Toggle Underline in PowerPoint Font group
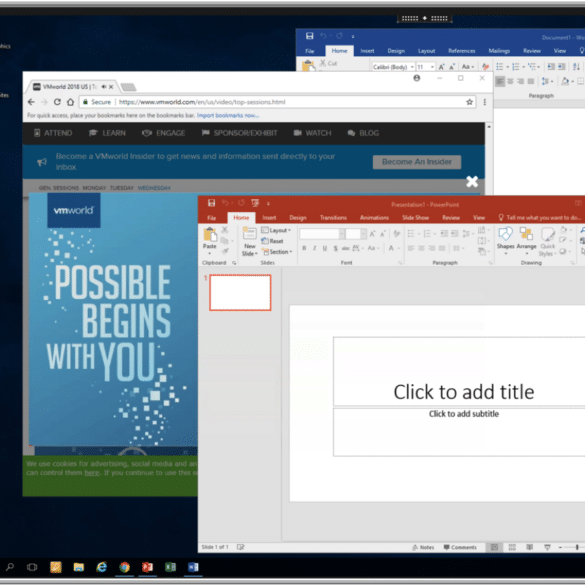The height and width of the screenshot is (585, 585). click(x=325, y=248)
